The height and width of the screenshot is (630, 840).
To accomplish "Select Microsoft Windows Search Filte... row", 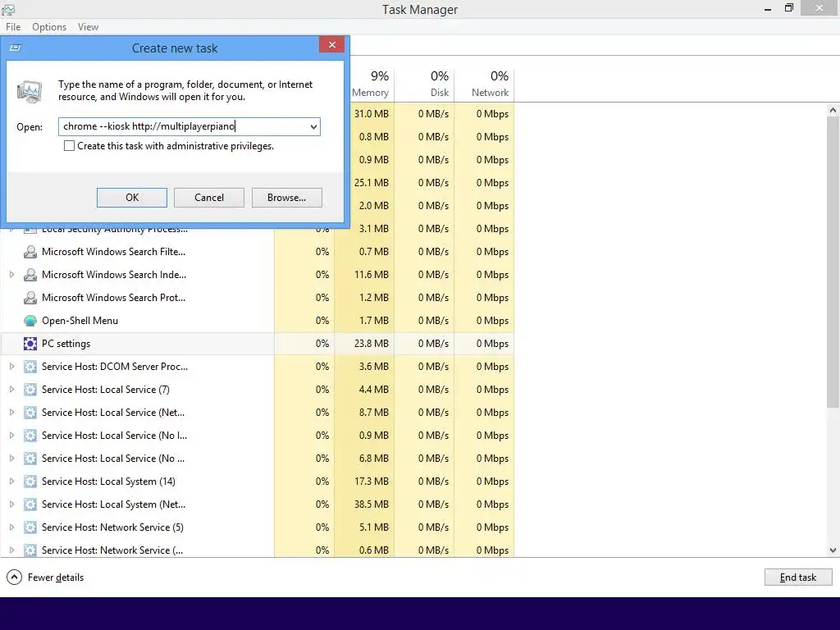I will (257, 252).
